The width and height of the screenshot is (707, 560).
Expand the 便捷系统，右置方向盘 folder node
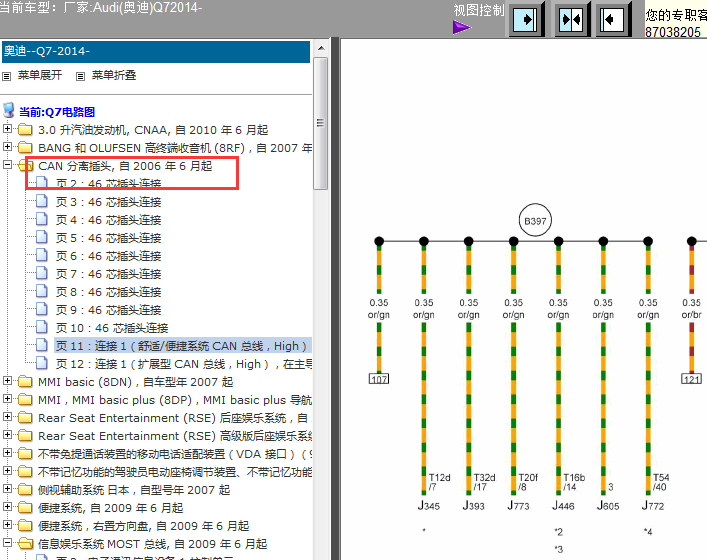(7, 525)
